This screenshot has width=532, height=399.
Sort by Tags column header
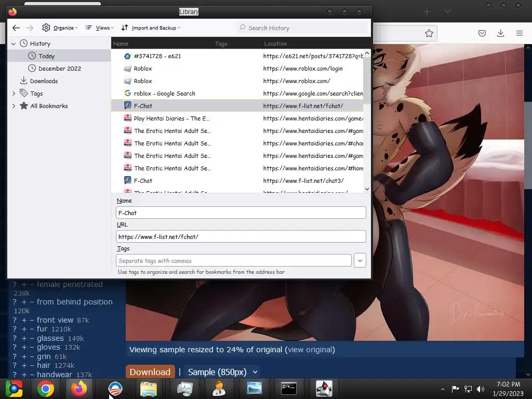(x=237, y=44)
